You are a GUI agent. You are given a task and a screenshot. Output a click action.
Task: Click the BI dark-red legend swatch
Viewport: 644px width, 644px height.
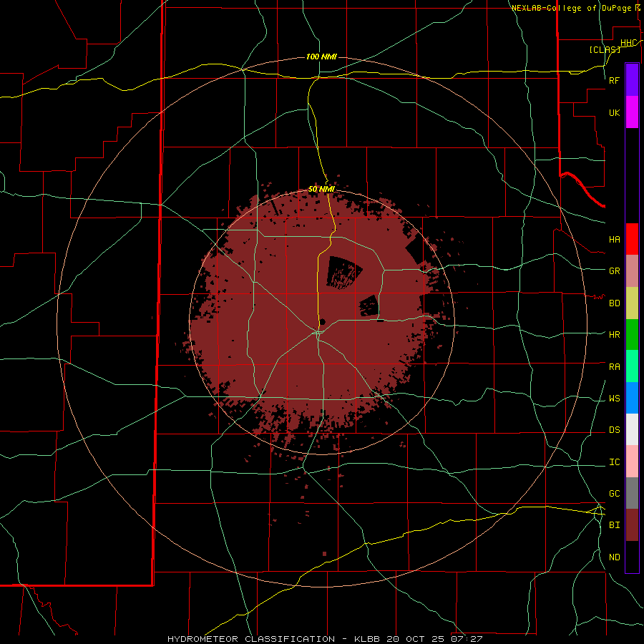coord(632,525)
